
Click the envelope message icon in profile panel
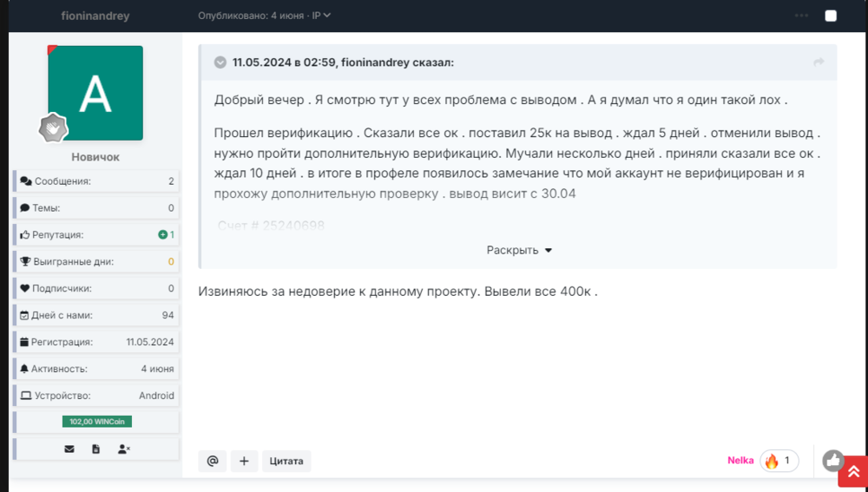69,449
